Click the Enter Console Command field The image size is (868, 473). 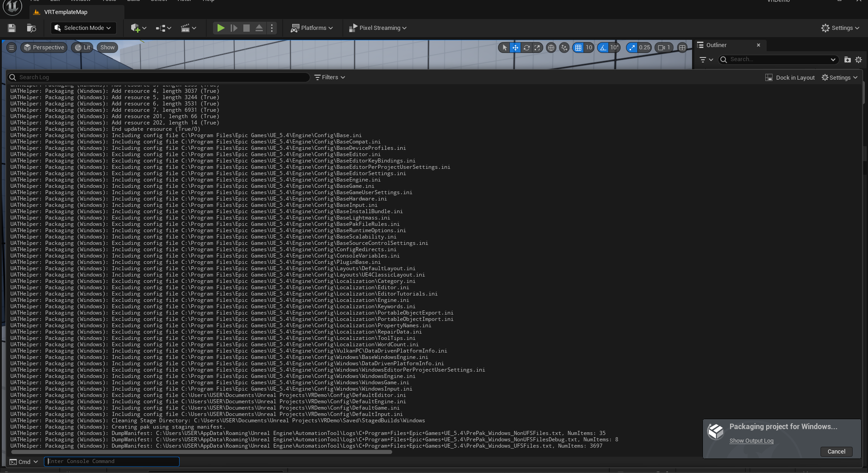pos(112,461)
